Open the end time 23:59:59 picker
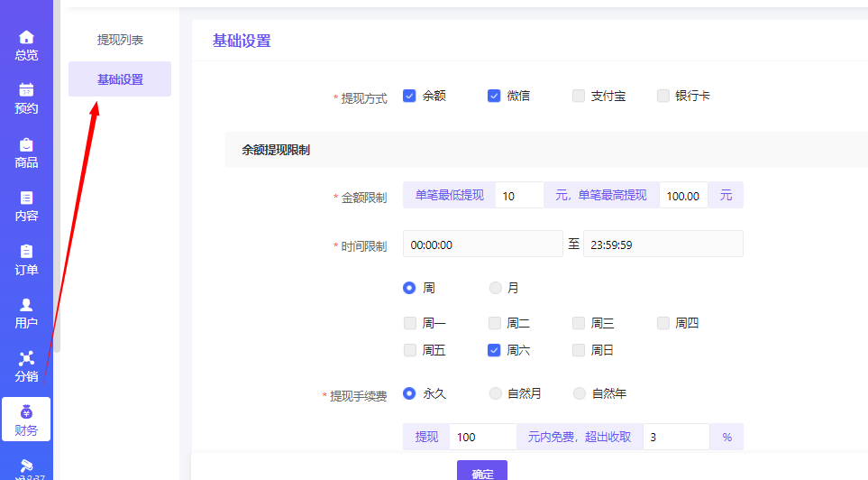868x480 pixels. 663,245
